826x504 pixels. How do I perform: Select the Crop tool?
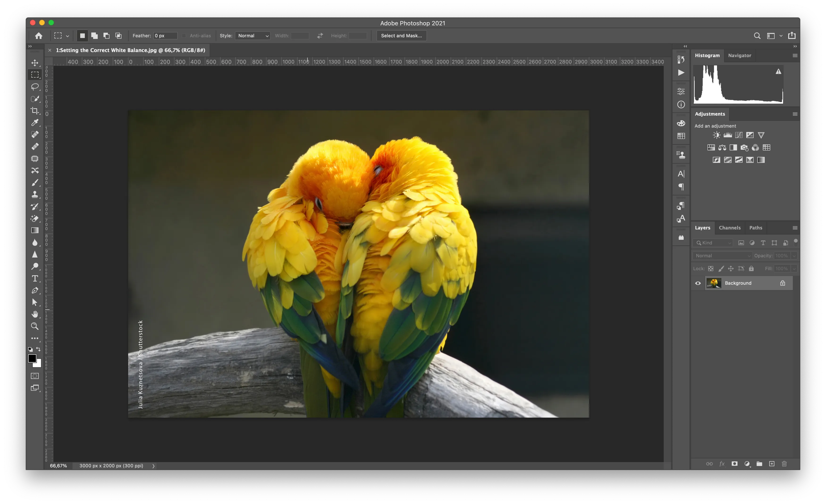coord(35,111)
